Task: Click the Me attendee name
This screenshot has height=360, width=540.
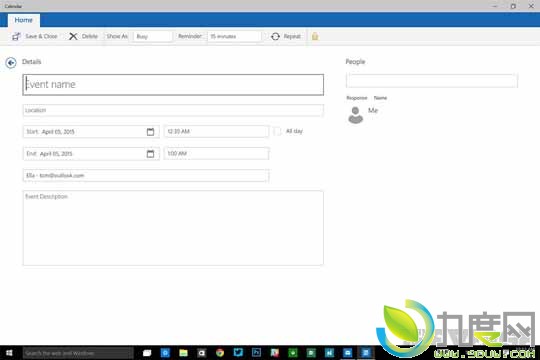Action: click(373, 110)
